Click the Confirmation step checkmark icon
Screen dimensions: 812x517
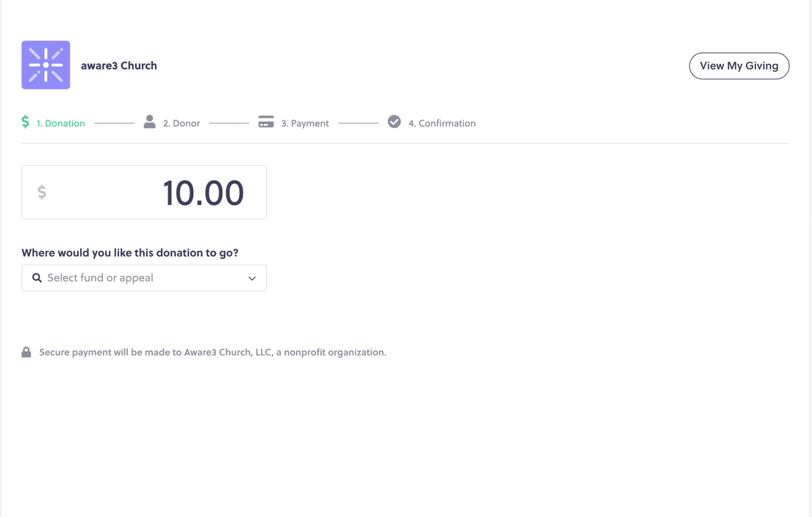(395, 122)
